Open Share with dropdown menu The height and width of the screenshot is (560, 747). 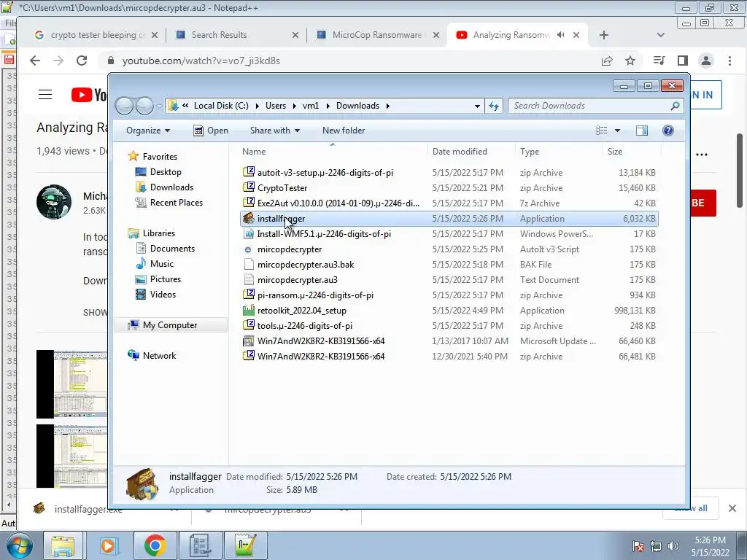coord(275,131)
